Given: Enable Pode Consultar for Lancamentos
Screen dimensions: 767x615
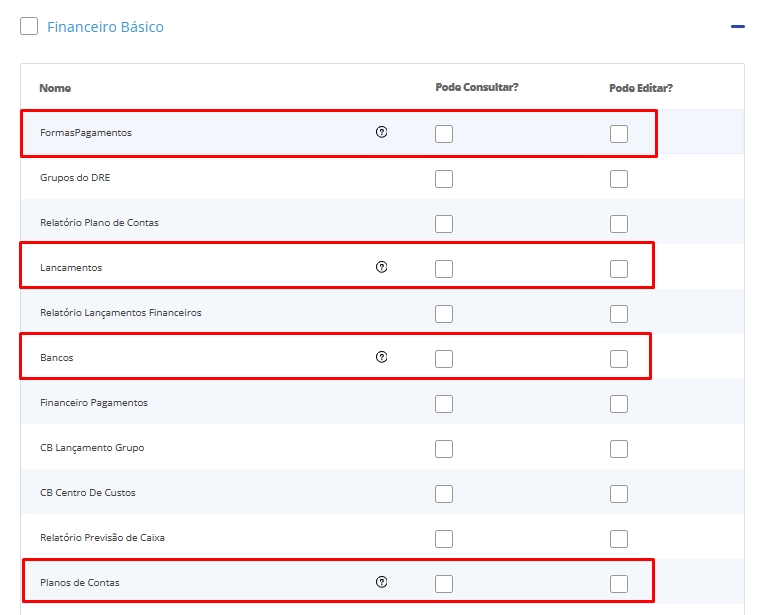Looking at the screenshot, I should [444, 269].
